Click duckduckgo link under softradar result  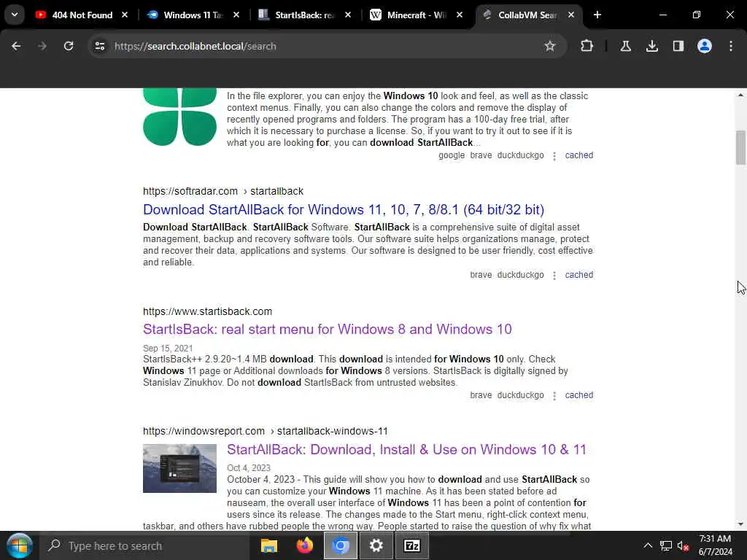pyautogui.click(x=520, y=275)
